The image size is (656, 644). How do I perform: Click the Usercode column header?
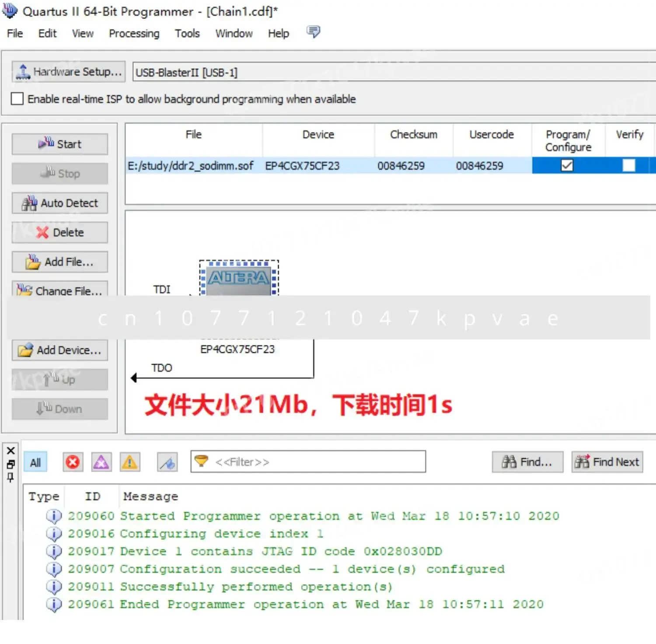point(492,140)
